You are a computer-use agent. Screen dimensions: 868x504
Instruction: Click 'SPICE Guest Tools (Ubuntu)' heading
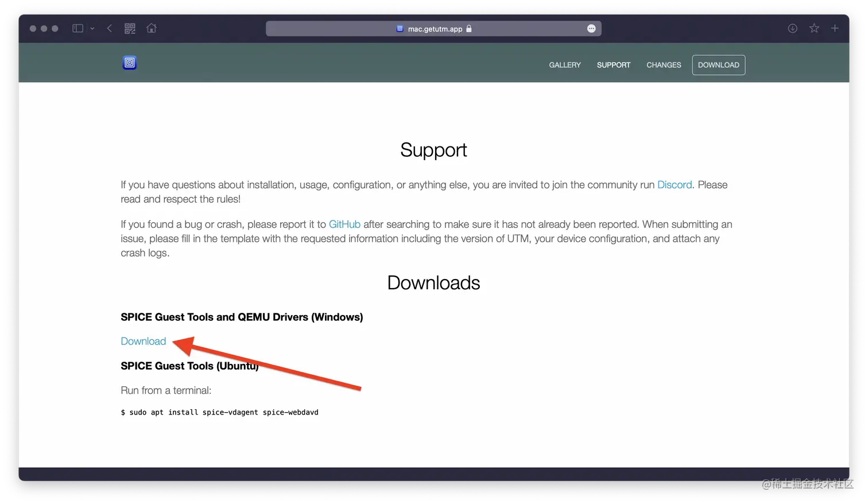pyautogui.click(x=189, y=366)
